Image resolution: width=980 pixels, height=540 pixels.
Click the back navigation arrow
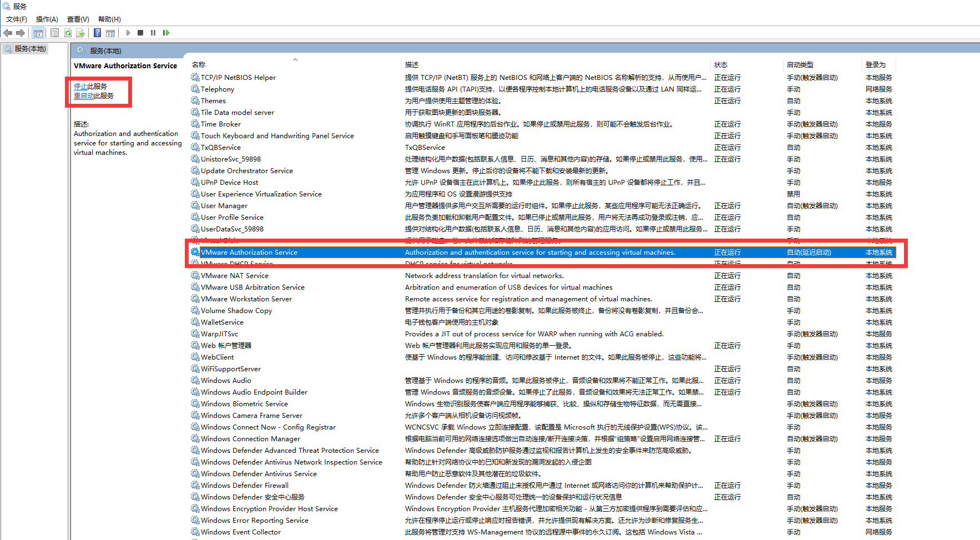click(8, 33)
